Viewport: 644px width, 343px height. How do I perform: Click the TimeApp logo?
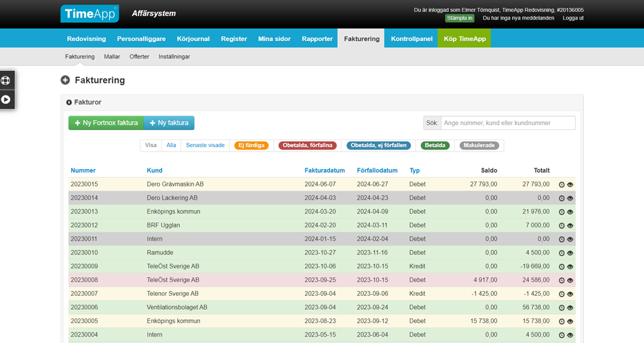point(89,14)
